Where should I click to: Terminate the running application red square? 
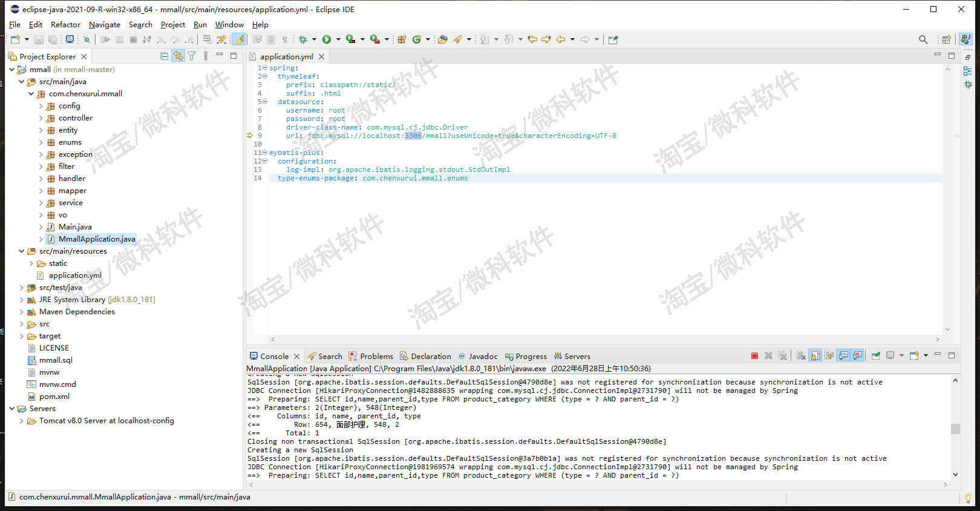point(754,356)
